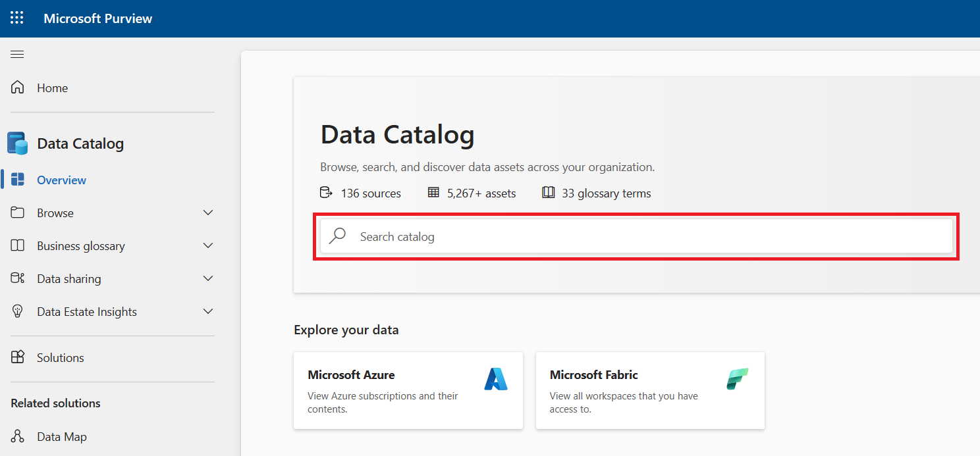
Task: Click into the Search catalog field
Action: click(x=645, y=236)
